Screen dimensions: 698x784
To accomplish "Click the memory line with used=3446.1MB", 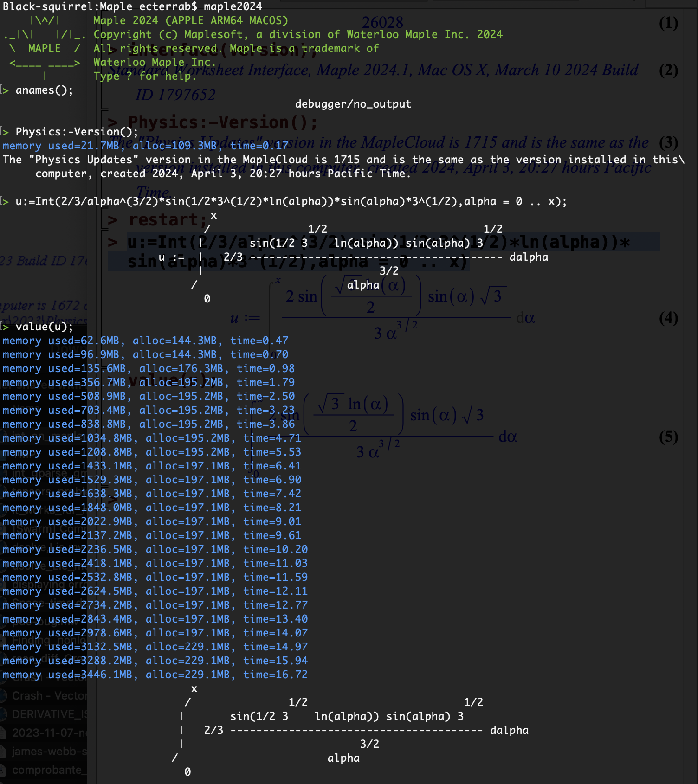I will 155,675.
